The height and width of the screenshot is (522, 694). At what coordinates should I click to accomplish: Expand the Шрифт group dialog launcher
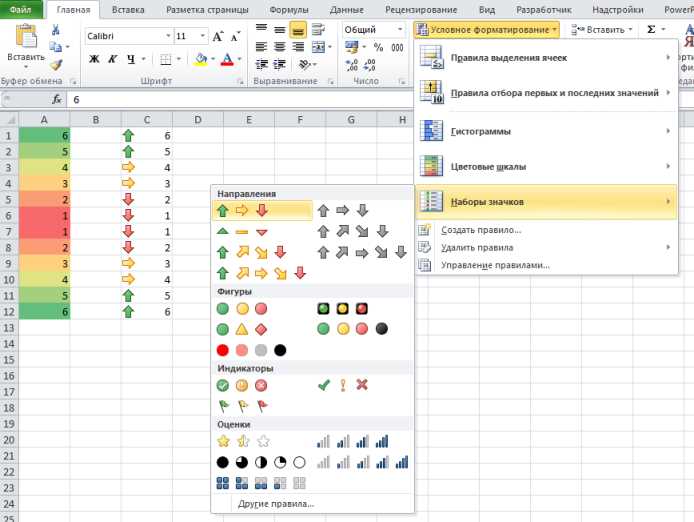240,81
